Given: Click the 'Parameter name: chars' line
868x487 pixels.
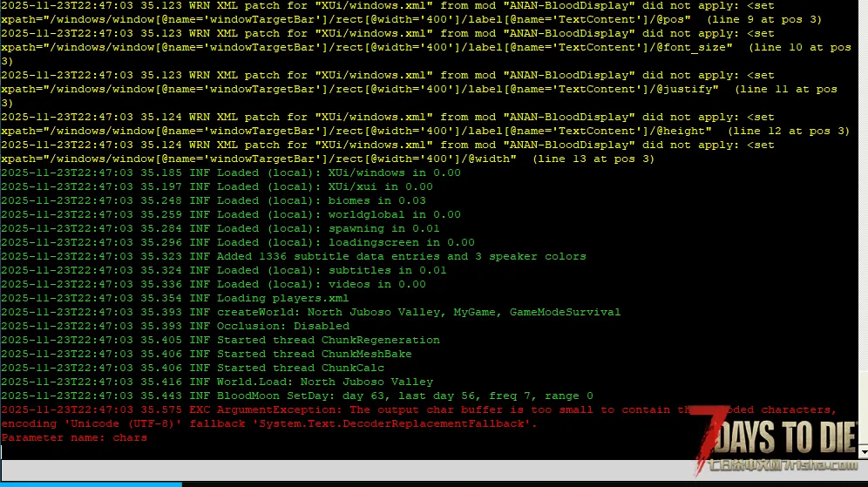Looking at the screenshot, I should pos(74,438).
